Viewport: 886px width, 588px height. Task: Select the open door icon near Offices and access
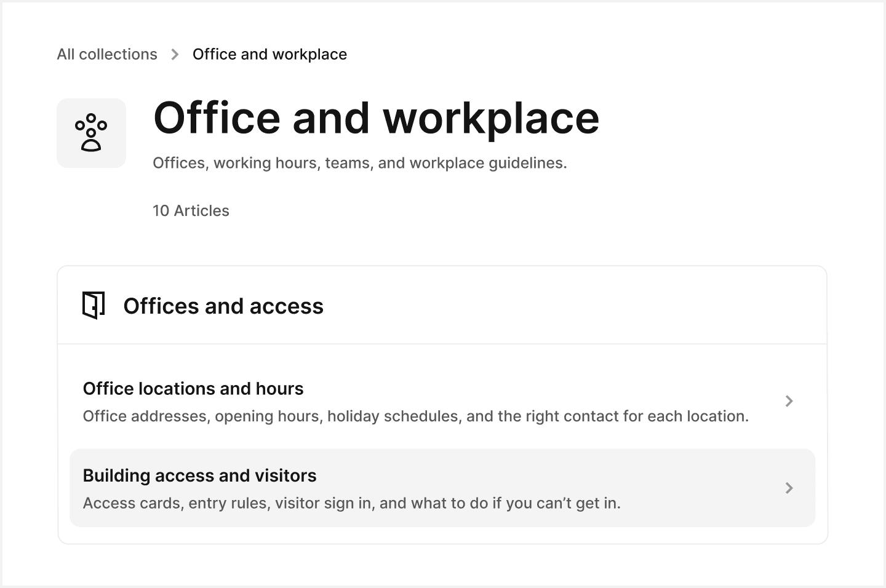click(x=93, y=304)
